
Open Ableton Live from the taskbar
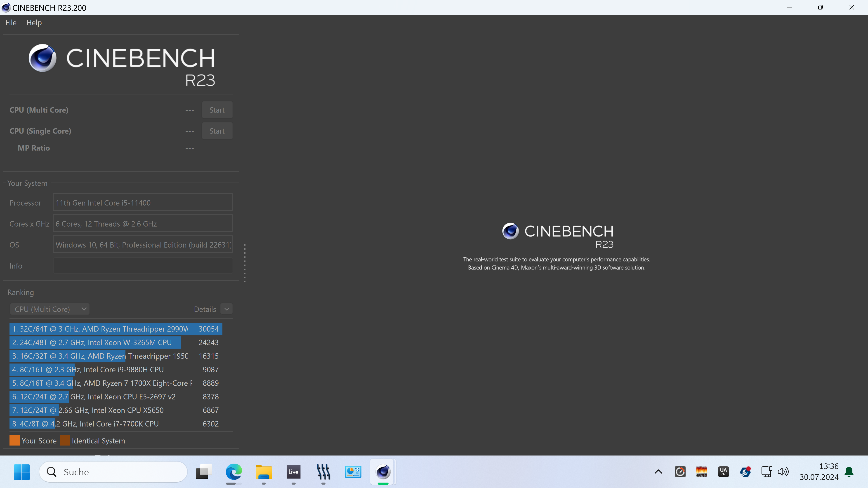pos(293,472)
